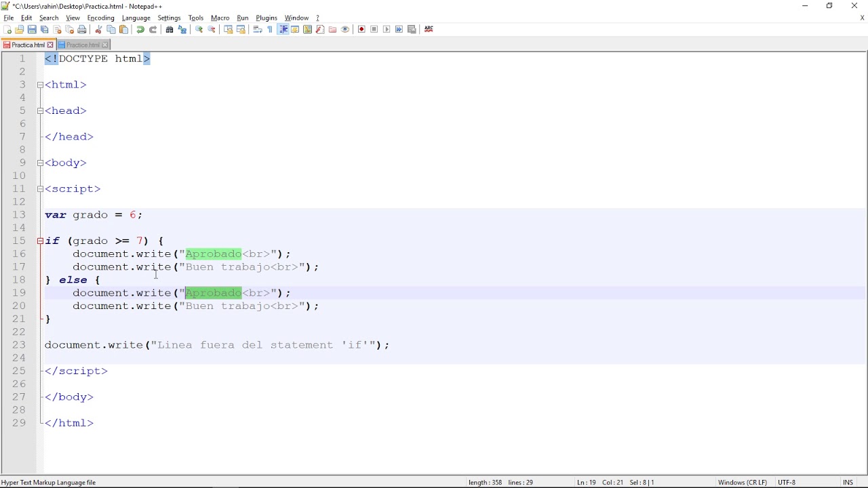The image size is (868, 488).
Task: Create a new file from the toolbar
Action: (x=7, y=29)
